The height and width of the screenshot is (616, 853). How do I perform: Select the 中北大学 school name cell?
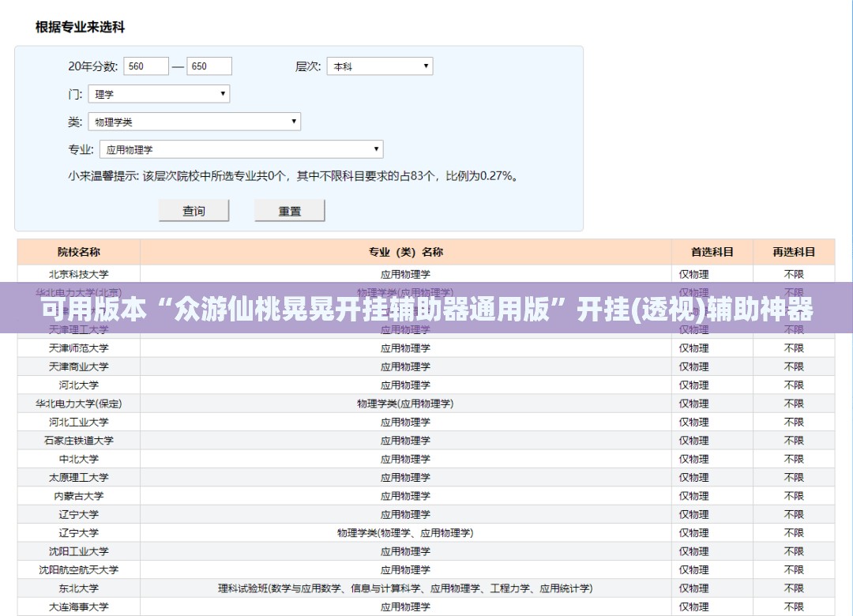tap(79, 460)
